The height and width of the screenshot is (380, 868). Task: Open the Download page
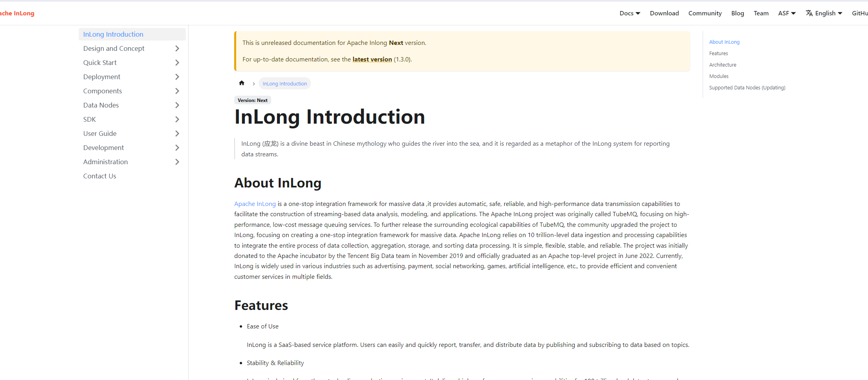click(x=664, y=13)
